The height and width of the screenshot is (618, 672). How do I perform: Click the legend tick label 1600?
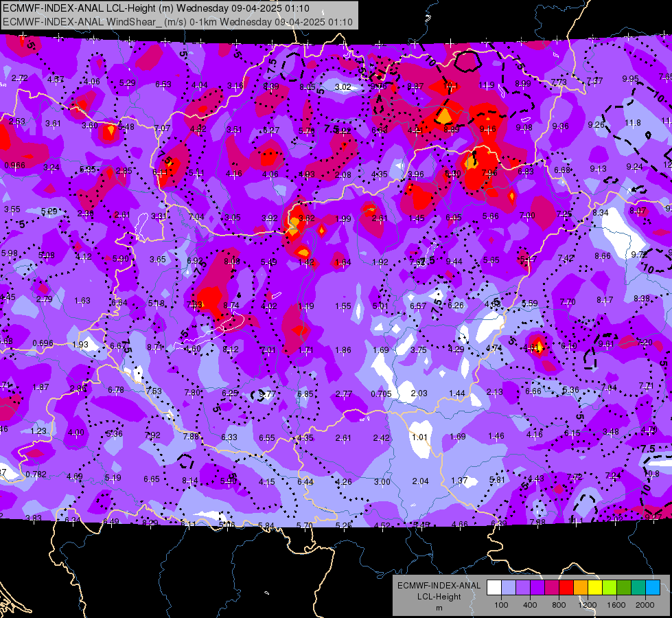coord(616,605)
